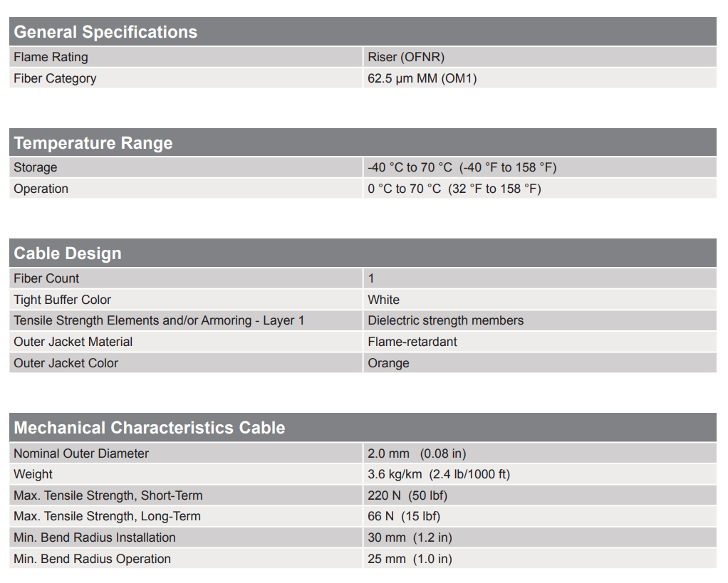Click the General Specifications section header

[105, 32]
